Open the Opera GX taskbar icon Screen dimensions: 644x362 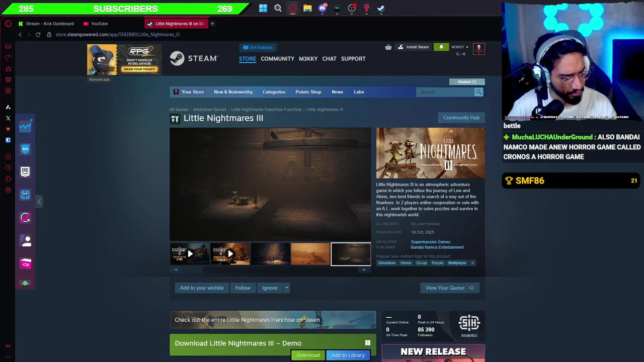coord(293,8)
